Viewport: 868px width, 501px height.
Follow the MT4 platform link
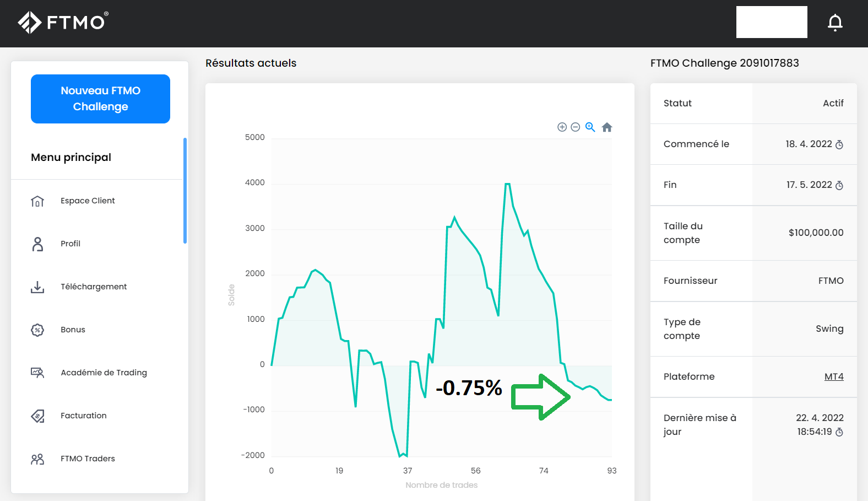click(x=833, y=376)
